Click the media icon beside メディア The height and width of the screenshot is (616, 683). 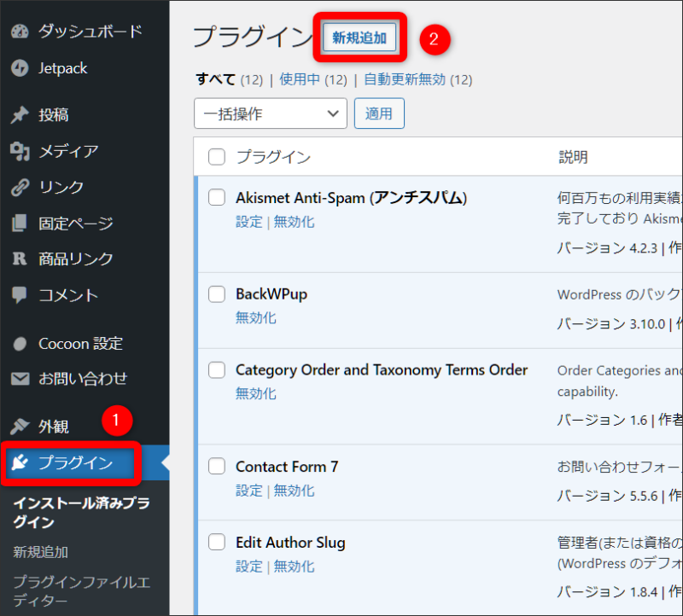point(20,152)
